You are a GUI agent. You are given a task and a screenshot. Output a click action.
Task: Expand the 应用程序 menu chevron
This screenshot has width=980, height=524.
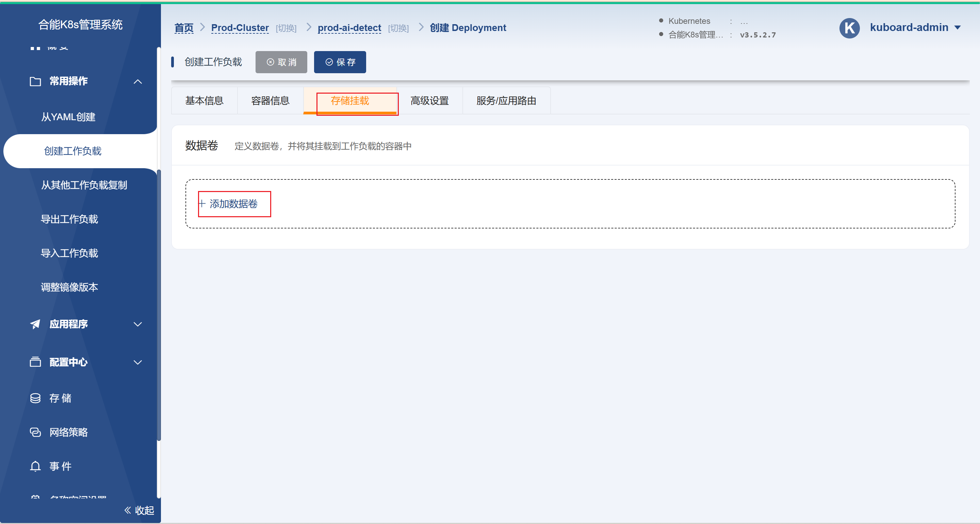coord(138,324)
